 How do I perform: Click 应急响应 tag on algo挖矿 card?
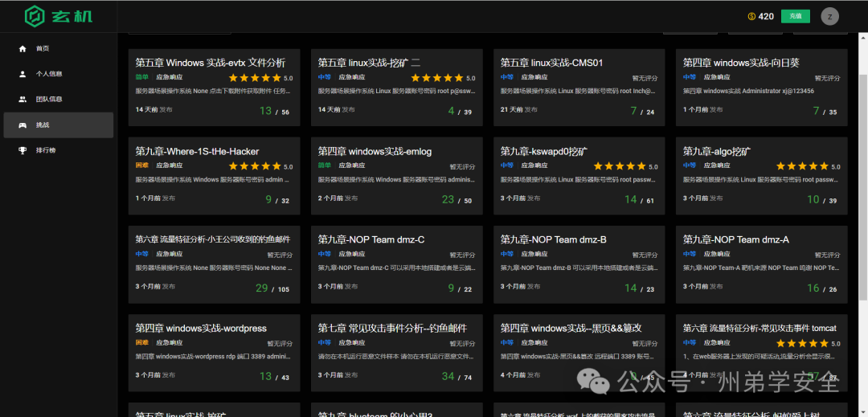tap(717, 166)
